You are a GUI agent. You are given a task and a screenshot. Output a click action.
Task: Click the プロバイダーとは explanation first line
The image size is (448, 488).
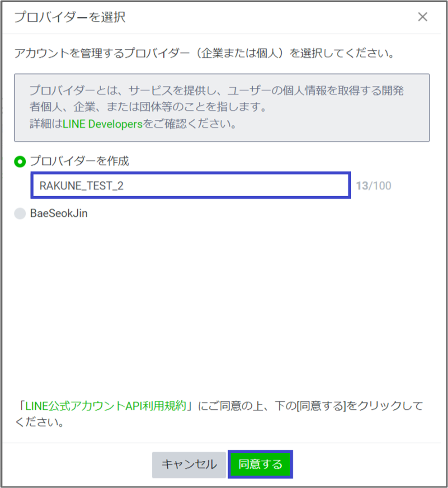tap(217, 90)
